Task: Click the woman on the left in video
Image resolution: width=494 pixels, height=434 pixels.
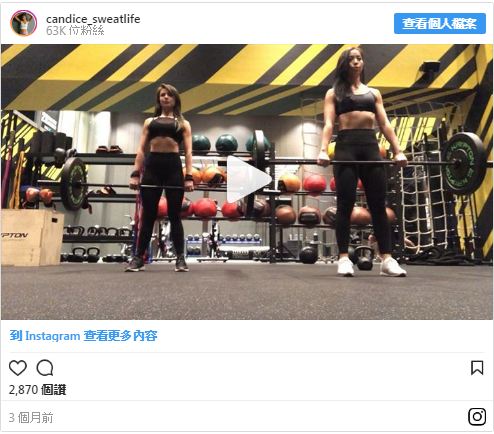Action: pyautogui.click(x=160, y=177)
